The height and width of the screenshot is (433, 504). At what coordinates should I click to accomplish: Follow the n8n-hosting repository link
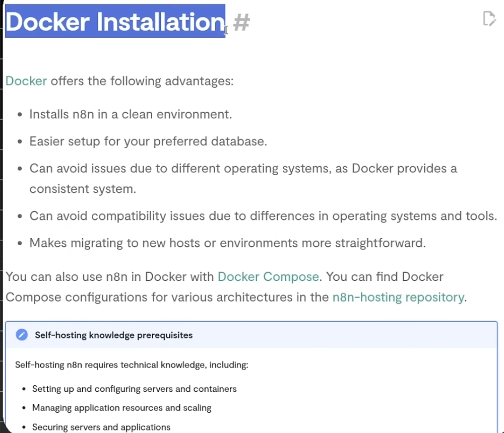click(398, 297)
